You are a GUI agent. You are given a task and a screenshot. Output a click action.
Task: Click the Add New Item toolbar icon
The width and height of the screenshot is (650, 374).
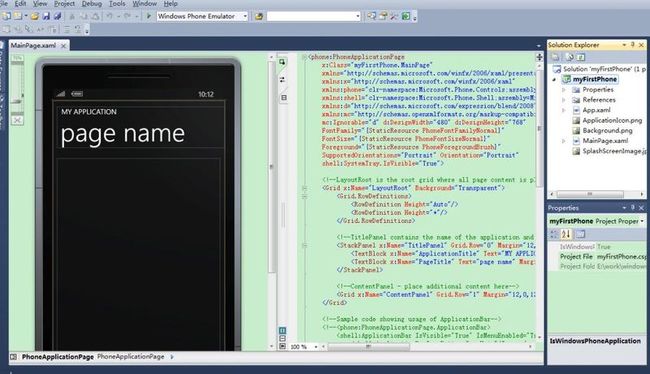[18, 16]
